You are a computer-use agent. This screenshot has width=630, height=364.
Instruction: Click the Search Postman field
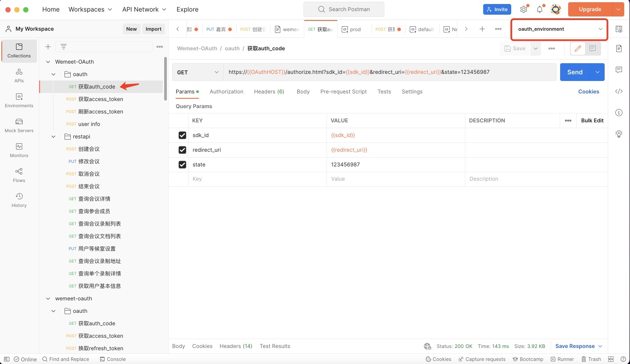344,9
